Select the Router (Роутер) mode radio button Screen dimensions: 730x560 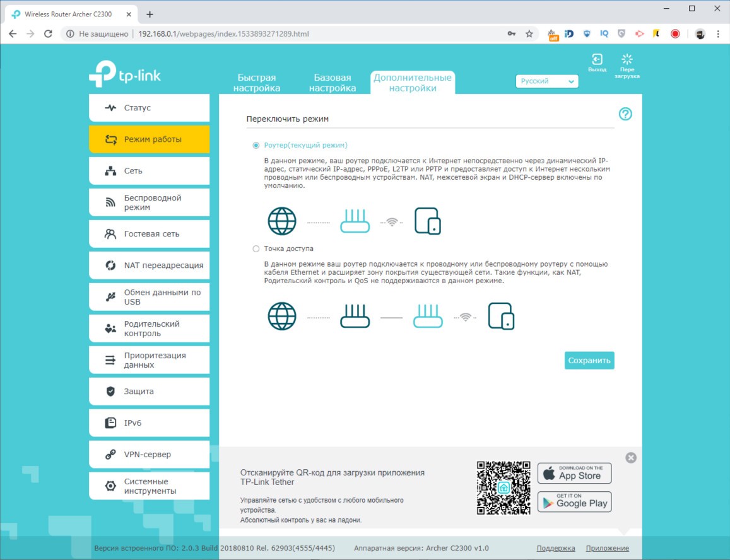256,145
